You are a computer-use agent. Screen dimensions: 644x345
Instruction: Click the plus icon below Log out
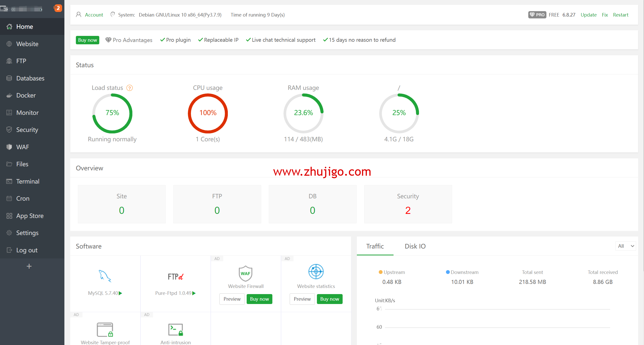coord(29,266)
